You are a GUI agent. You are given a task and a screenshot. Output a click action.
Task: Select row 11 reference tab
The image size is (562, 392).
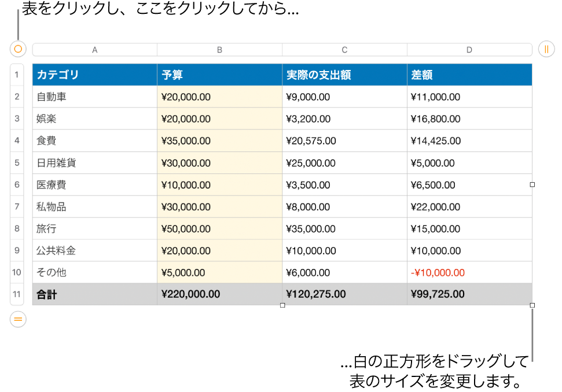pos(17,294)
